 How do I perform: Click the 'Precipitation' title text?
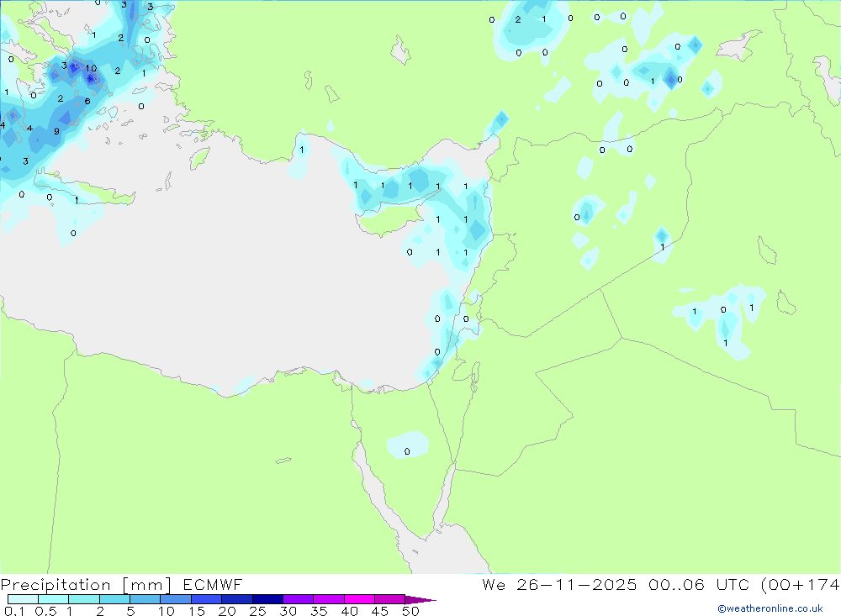coord(56,584)
